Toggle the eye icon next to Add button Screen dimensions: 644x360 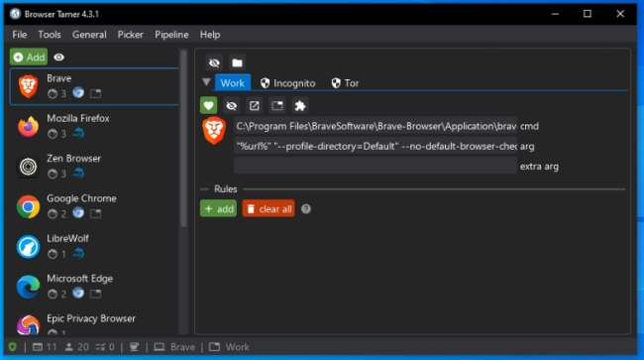tap(59, 58)
